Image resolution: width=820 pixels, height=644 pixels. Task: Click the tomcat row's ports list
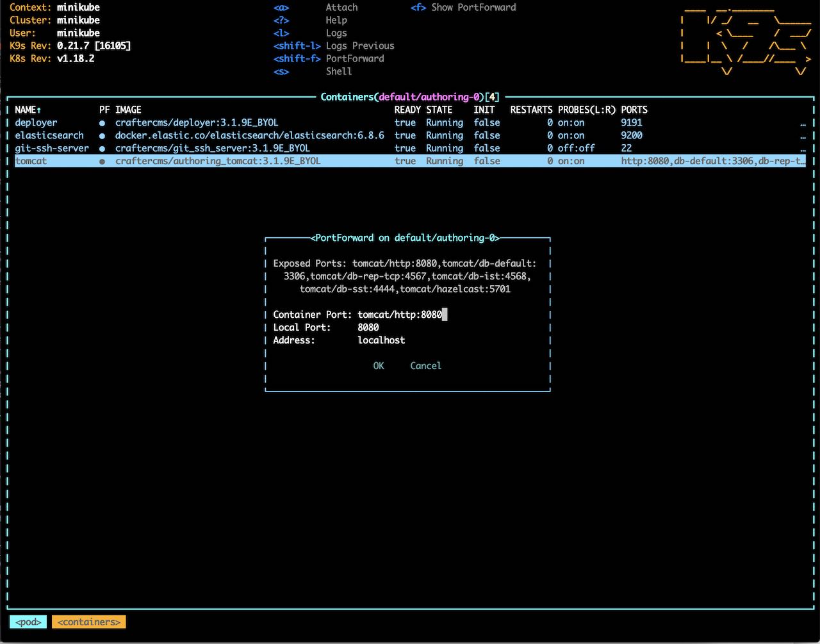713,161
